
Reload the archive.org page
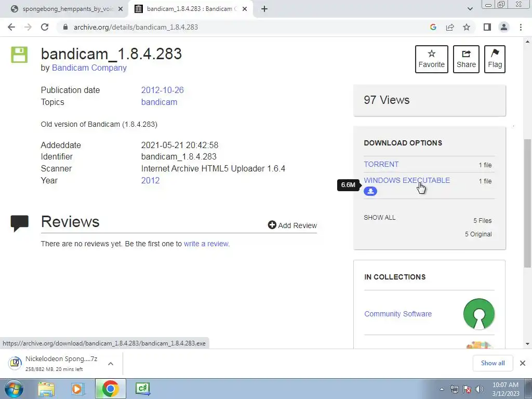(x=45, y=27)
